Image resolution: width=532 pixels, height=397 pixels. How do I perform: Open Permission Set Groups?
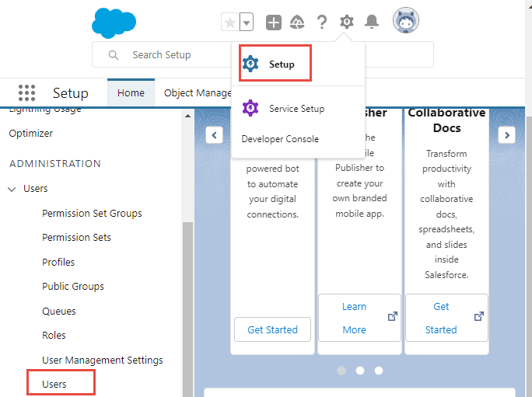pyautogui.click(x=92, y=213)
